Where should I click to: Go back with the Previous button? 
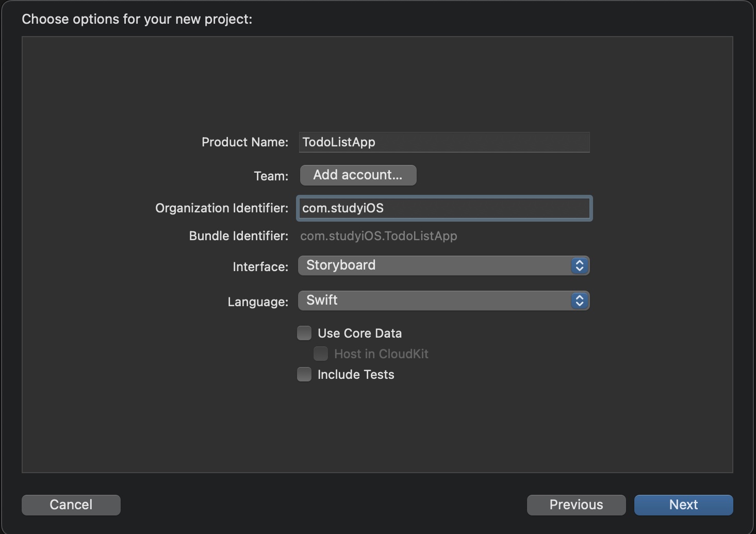pos(576,505)
